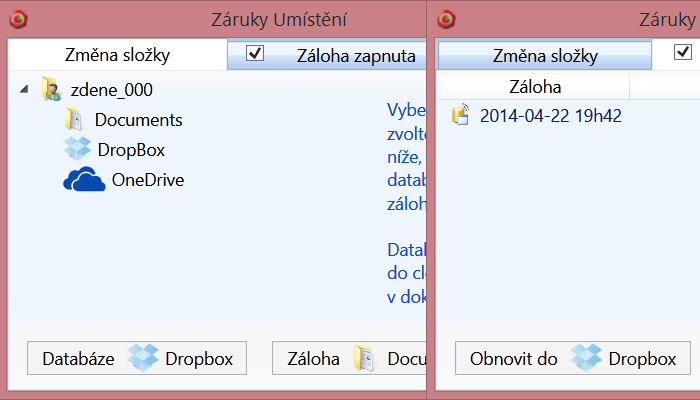Select the OneDrive tree entry label
Image resolution: width=700 pixels, height=400 pixels.
pos(148,180)
